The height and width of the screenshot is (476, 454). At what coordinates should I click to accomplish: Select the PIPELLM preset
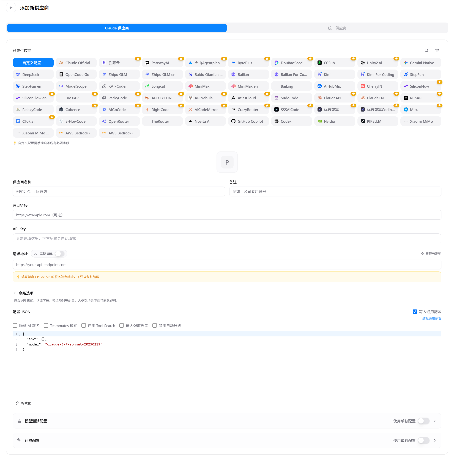378,121
